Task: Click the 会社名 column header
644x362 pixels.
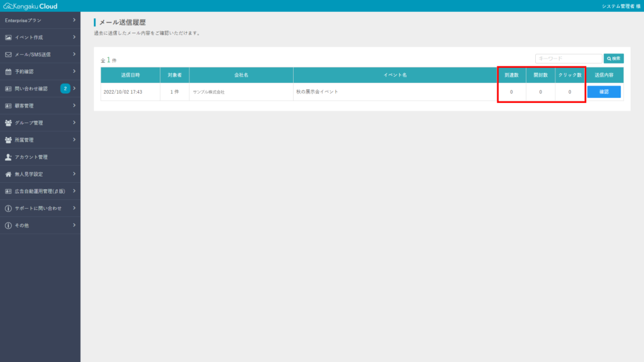Action: click(x=241, y=75)
